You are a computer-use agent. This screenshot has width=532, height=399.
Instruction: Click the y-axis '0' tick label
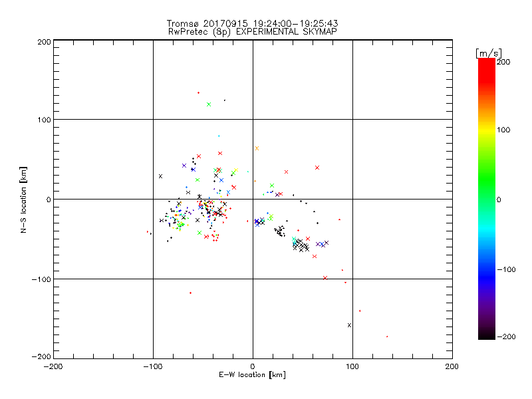(x=49, y=199)
